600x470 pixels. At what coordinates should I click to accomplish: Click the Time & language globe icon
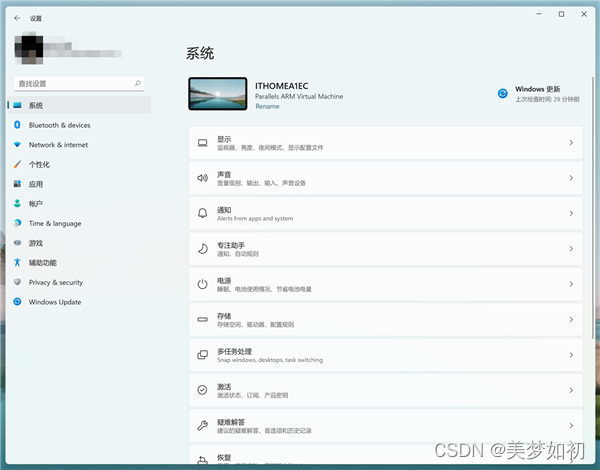tap(17, 223)
